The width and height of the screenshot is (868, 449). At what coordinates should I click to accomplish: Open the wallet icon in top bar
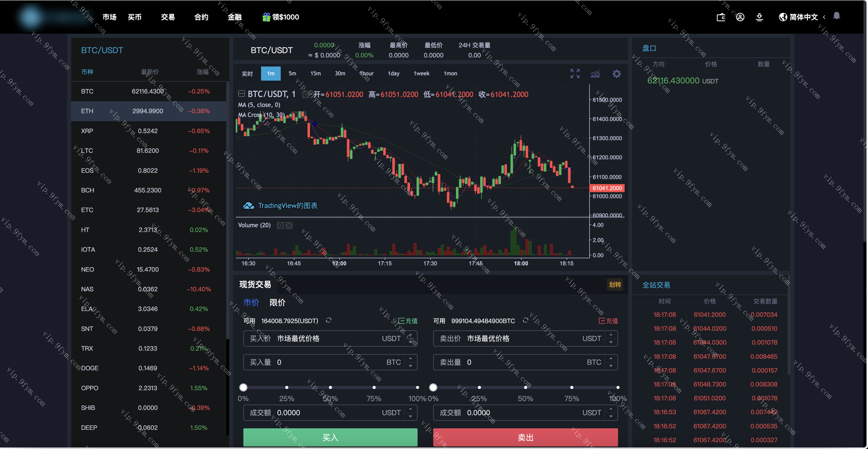(721, 17)
